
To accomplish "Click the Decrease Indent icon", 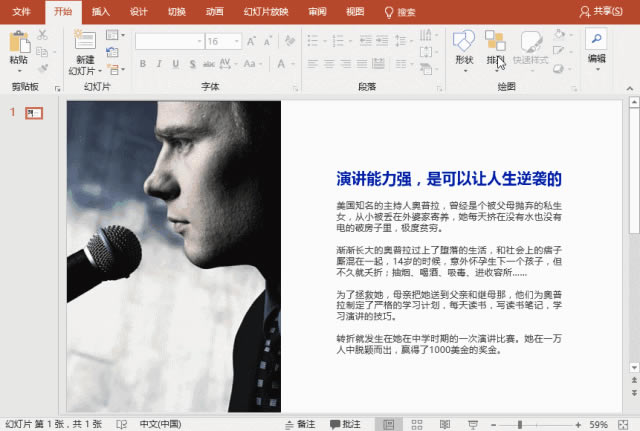I will (x=365, y=41).
